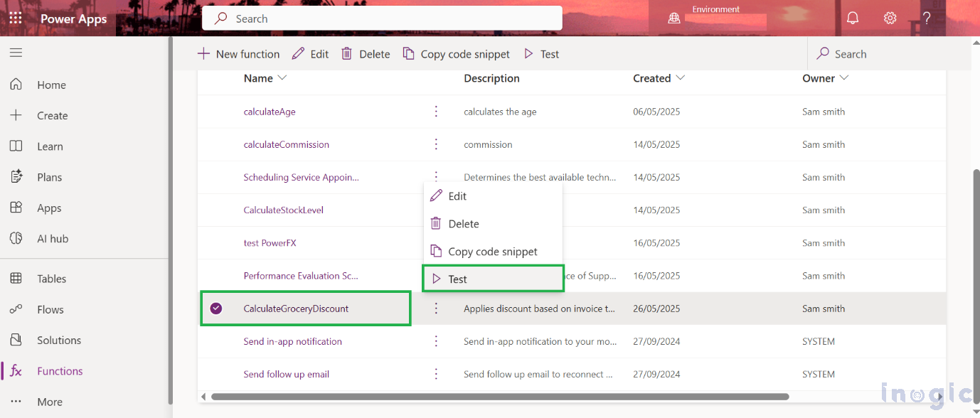Open the settings gear

890,18
